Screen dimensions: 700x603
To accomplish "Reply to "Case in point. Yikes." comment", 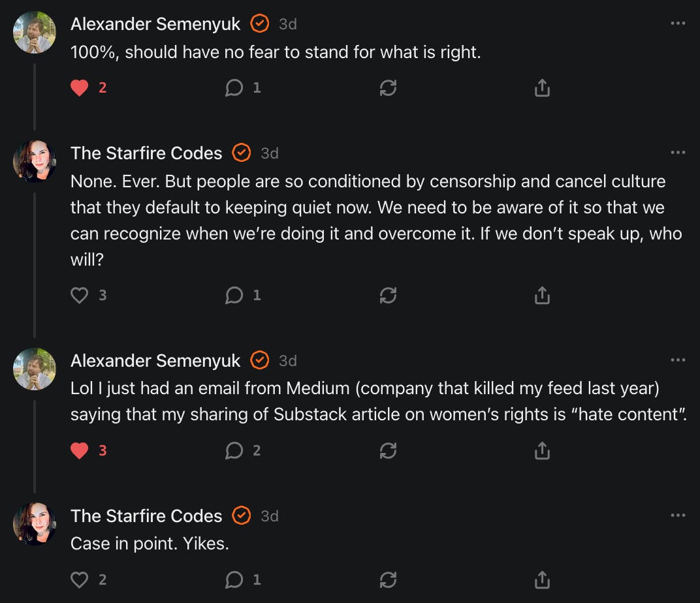I will tap(234, 579).
